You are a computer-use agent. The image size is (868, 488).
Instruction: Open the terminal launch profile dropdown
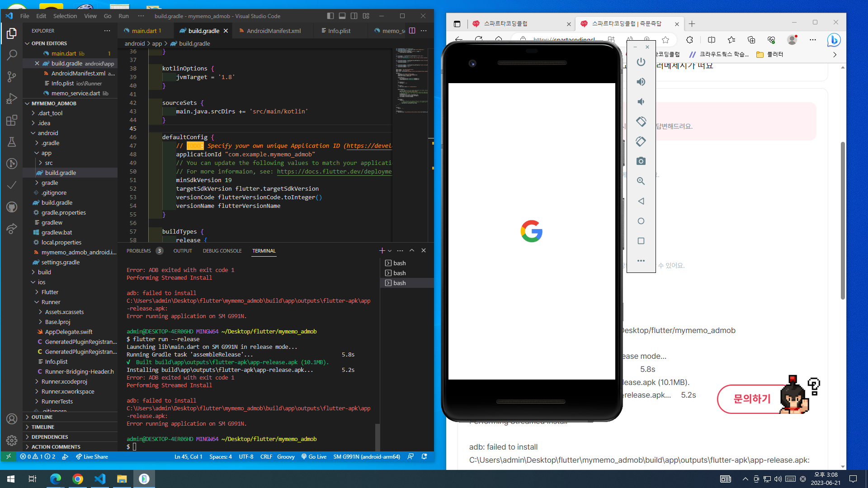coord(390,251)
